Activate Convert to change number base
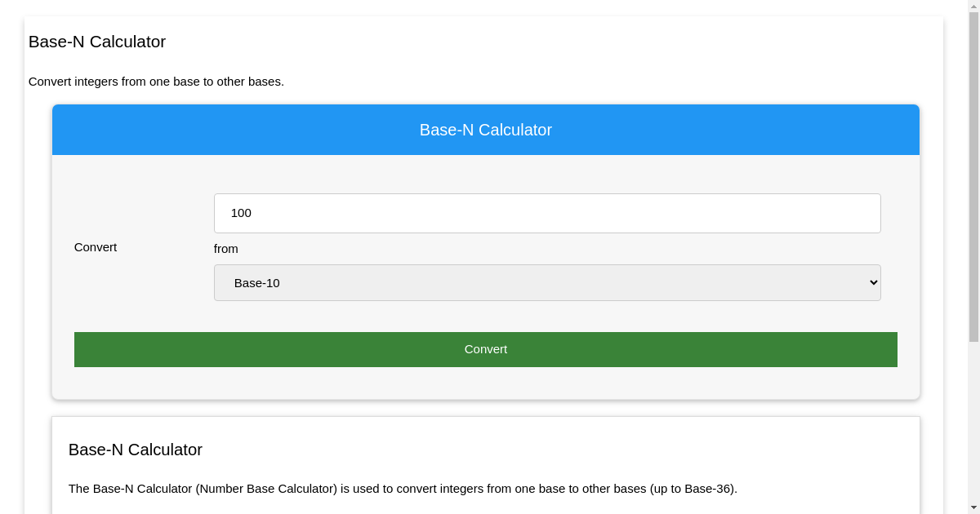This screenshot has width=980, height=514. [x=485, y=349]
